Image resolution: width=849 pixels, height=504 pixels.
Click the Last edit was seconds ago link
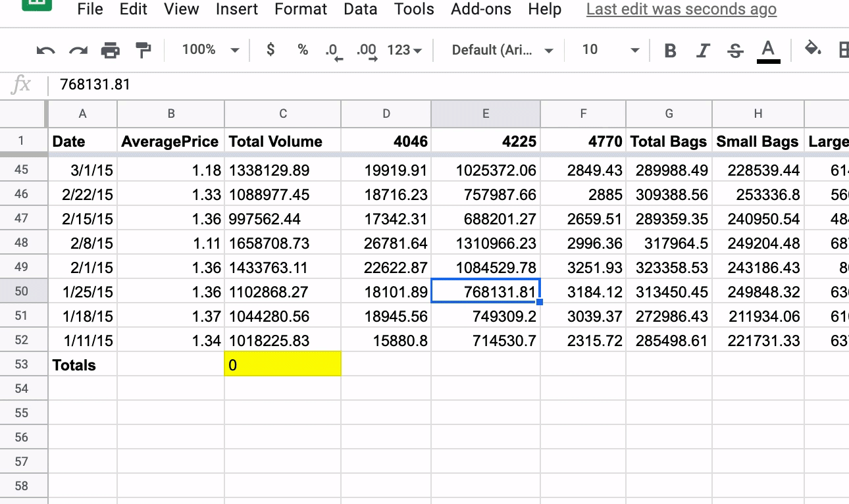point(681,9)
